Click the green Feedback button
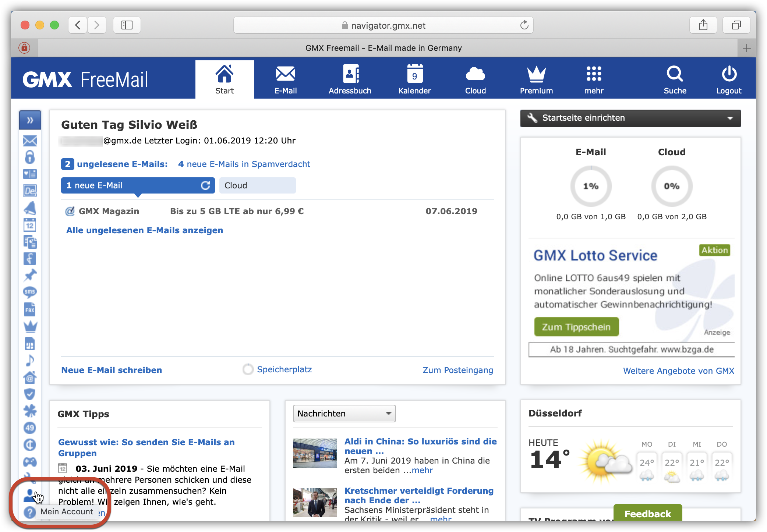Image resolution: width=767 pixels, height=532 pixels. pos(648,513)
